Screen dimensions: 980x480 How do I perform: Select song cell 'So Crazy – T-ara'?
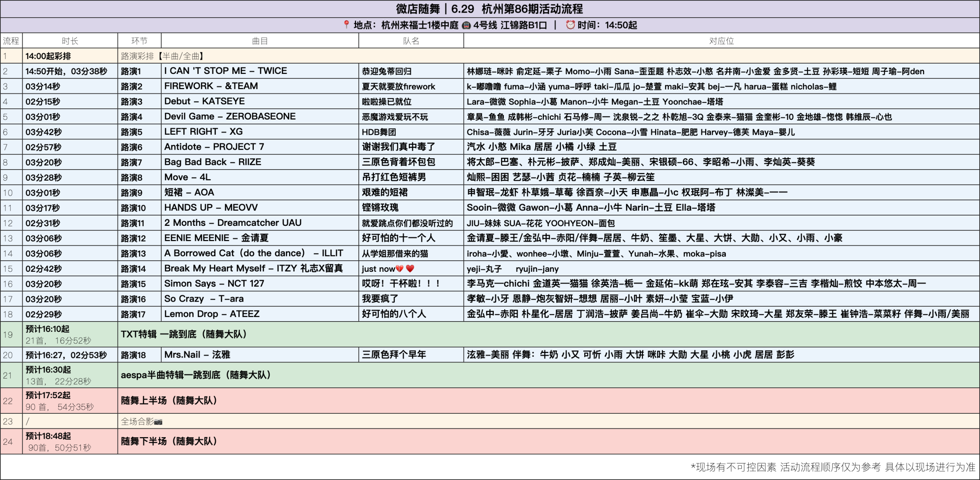point(260,299)
